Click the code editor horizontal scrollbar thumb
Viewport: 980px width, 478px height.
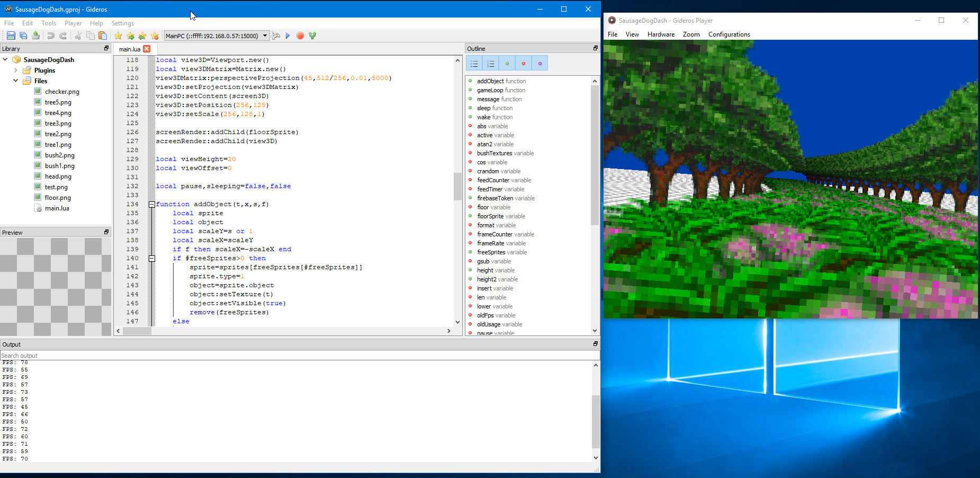point(137,331)
